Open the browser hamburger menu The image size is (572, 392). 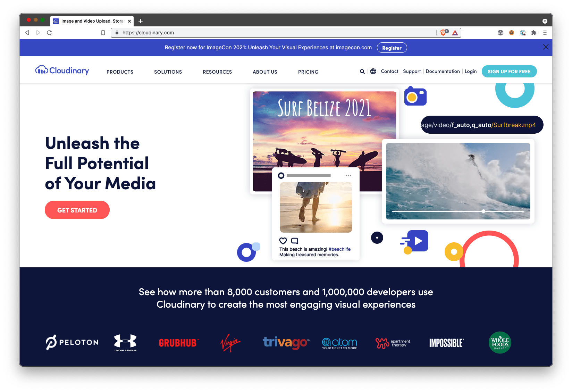[545, 33]
